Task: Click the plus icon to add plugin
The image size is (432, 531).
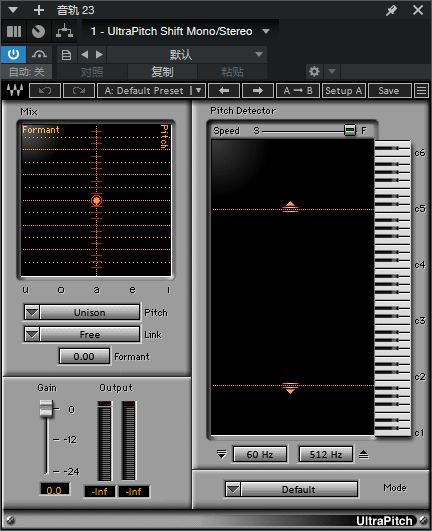Action: [39, 10]
